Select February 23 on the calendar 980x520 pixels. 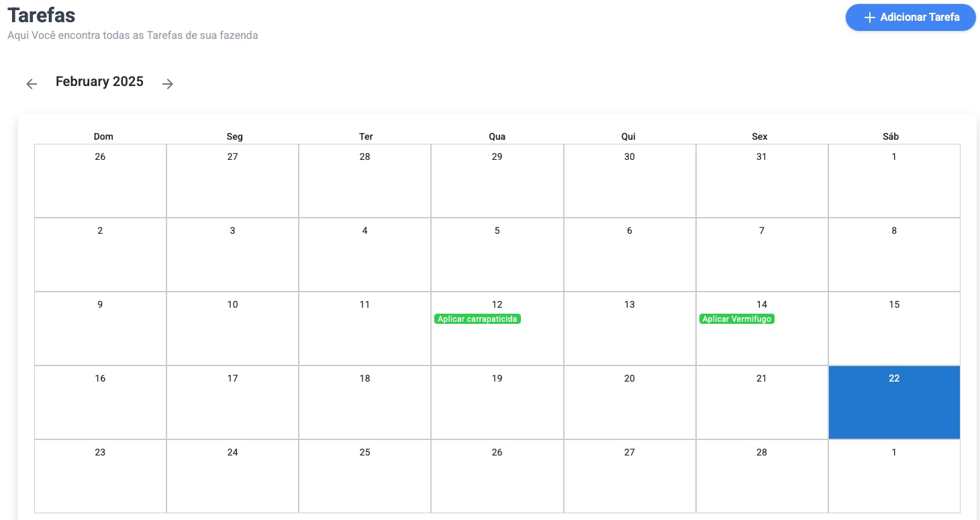tap(99, 476)
